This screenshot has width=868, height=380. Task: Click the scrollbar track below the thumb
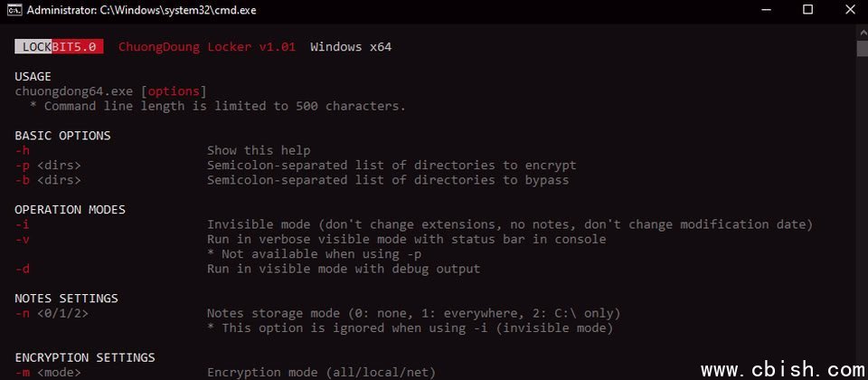[x=862, y=226]
